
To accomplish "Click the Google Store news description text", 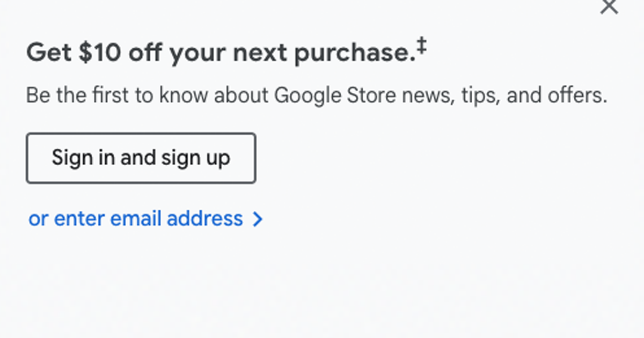I will (x=317, y=95).
